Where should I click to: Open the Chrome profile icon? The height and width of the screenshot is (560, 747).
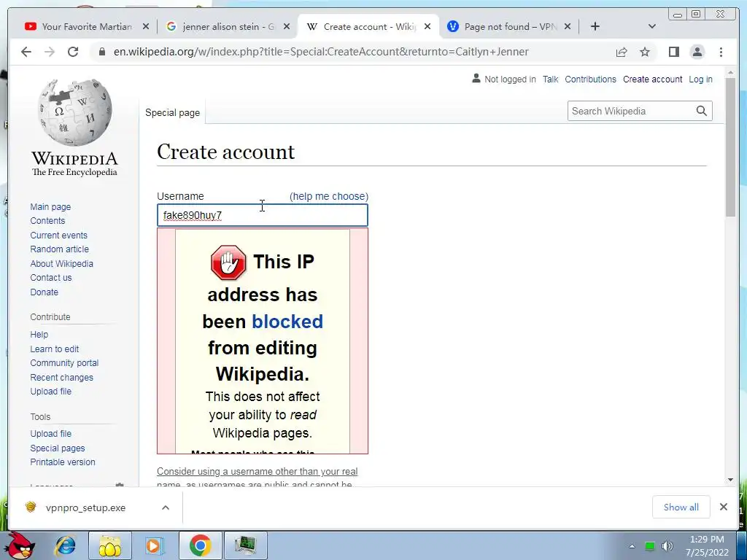697,52
